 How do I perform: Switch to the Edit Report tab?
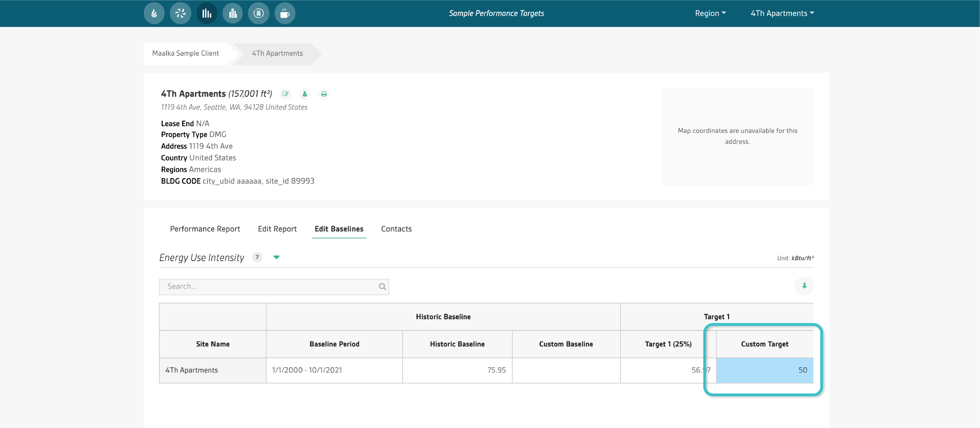(277, 229)
